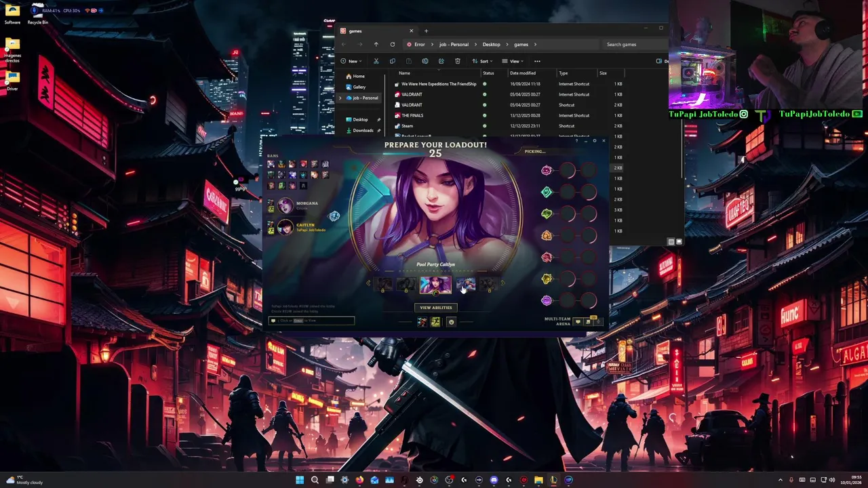Open the Sort dropdown in File Explorer
Viewport: 868px width, 488px height.
click(x=483, y=61)
